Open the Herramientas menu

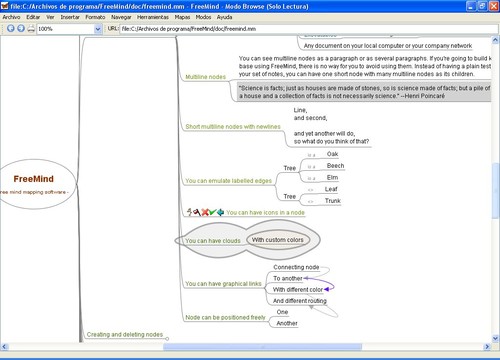point(153,17)
